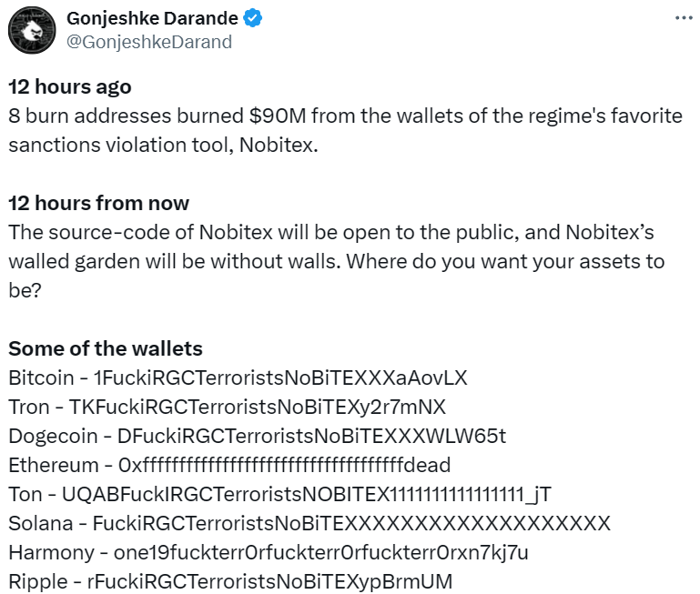This screenshot has height=594, width=700.
Task: Click the Harmony one19 wallet address
Action: tap(319, 552)
